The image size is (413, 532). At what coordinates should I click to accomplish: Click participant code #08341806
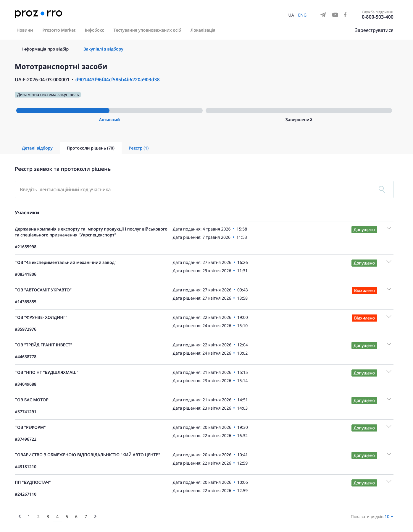pyautogui.click(x=26, y=274)
